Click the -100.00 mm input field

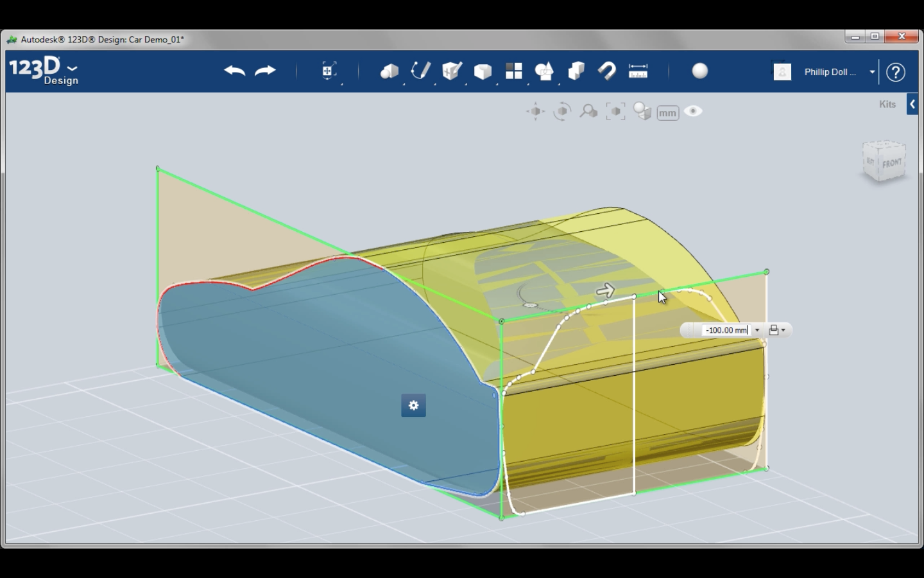tap(725, 329)
